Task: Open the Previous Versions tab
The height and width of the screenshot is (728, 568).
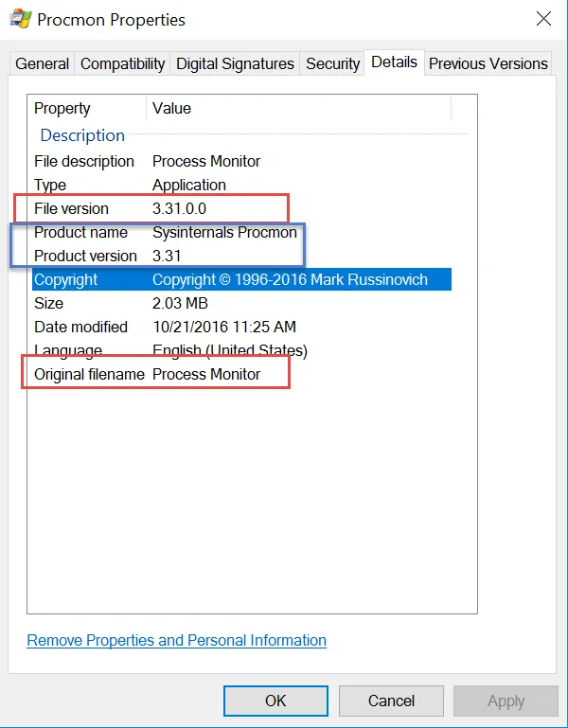Action: coord(488,63)
